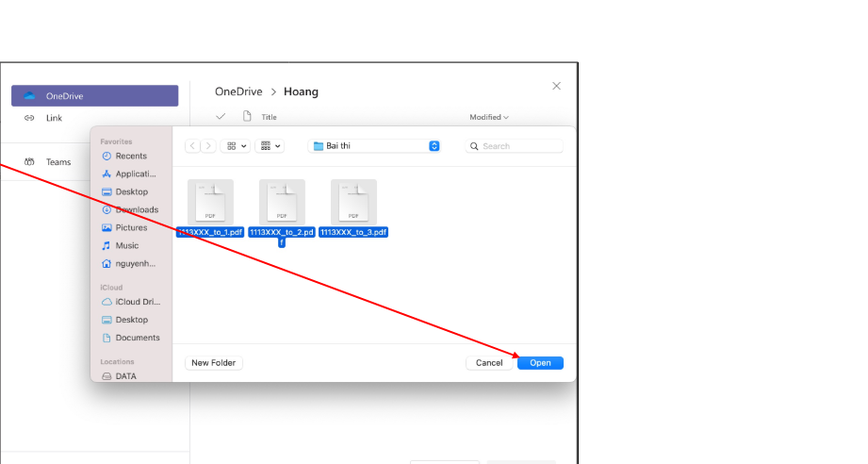The width and height of the screenshot is (868, 464).
Task: Open Documents under iCloud
Action: coord(131,338)
